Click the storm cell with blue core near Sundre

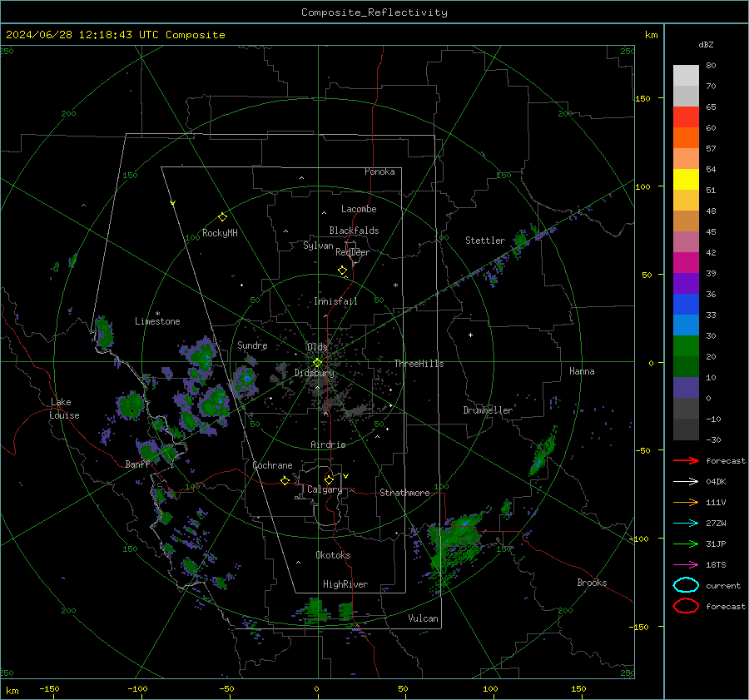[246, 380]
